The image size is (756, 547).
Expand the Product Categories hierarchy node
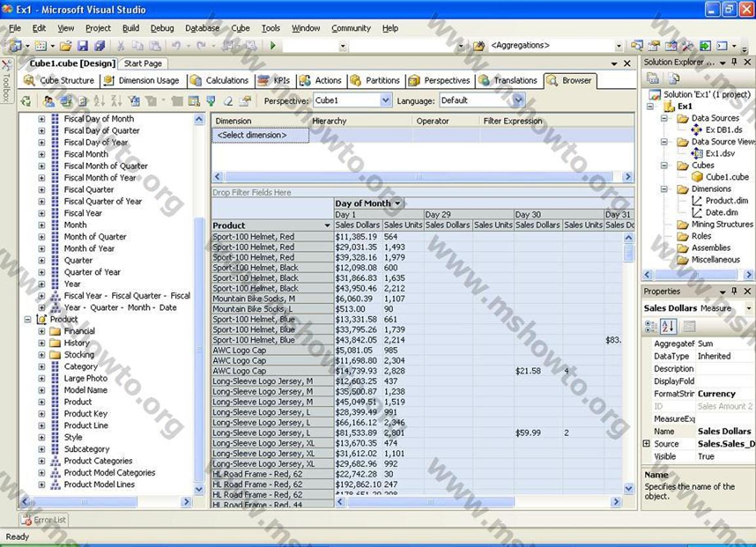[x=42, y=461]
